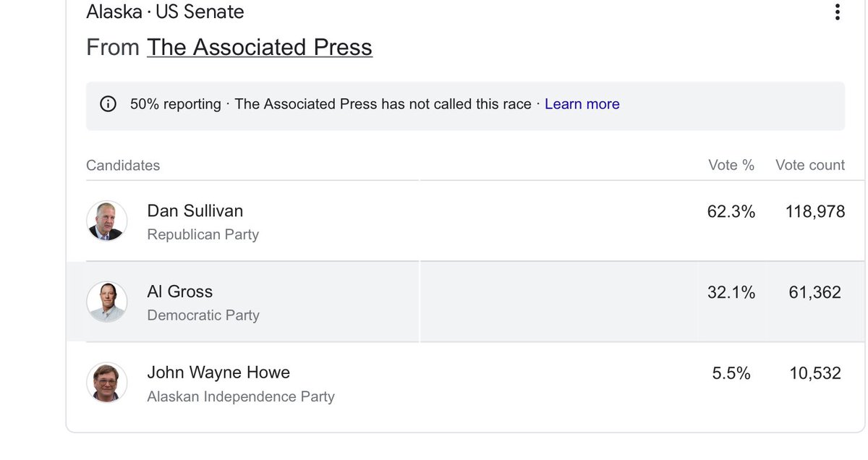Image resolution: width=868 pixels, height=460 pixels.
Task: Select Al Gross's candidate photo
Action: click(106, 302)
